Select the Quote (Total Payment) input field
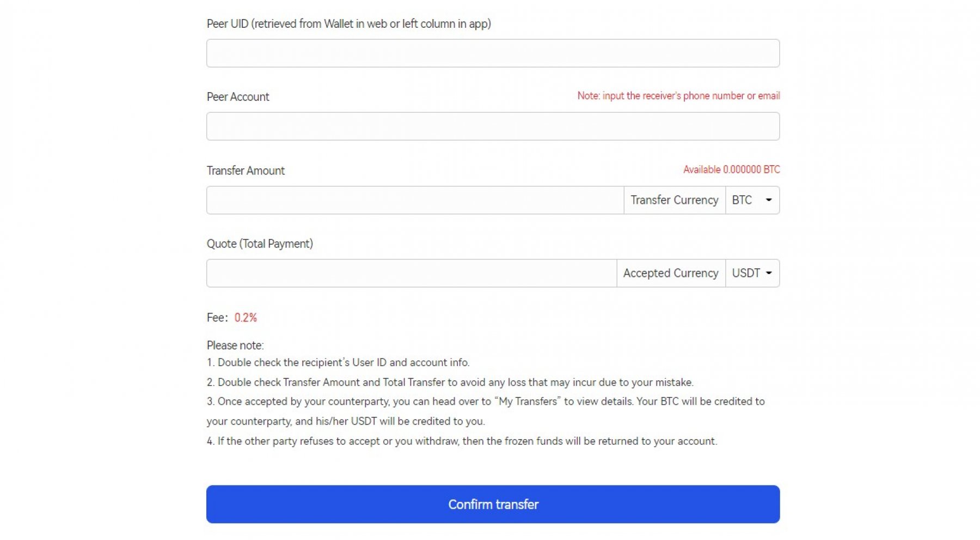The image size is (980, 540). coord(411,273)
